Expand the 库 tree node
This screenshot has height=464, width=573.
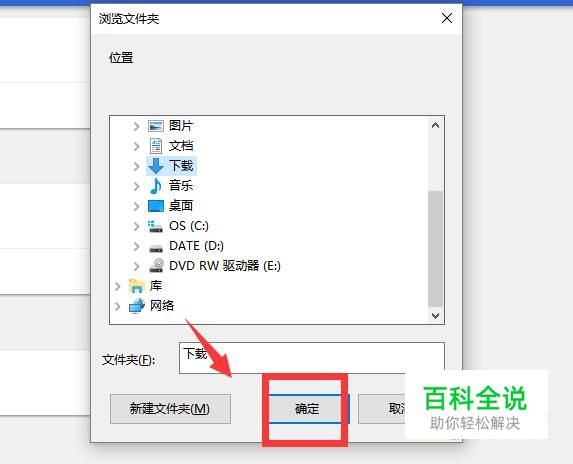point(117,286)
